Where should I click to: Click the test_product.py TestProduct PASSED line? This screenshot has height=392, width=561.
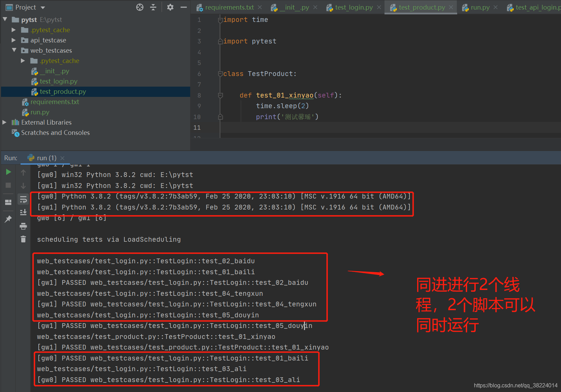(183, 347)
